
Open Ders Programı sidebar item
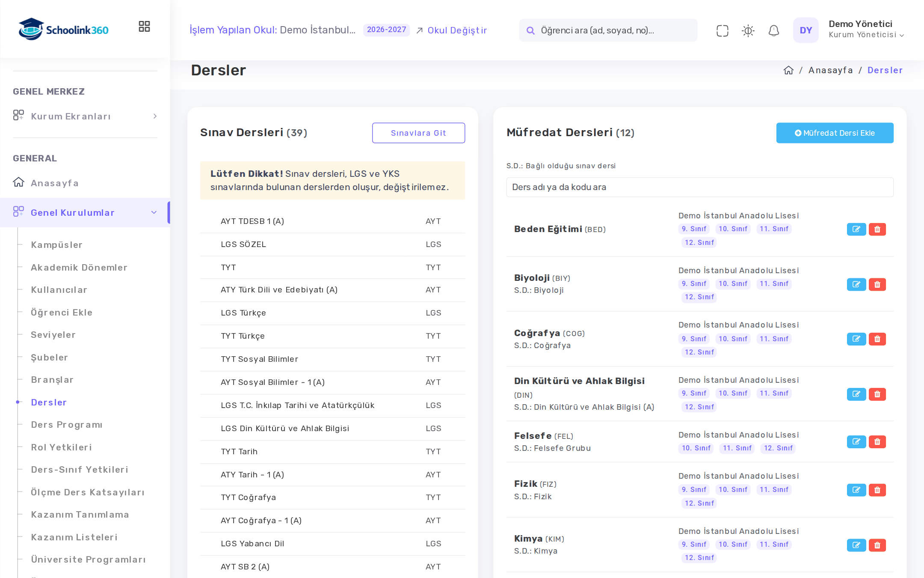tap(66, 424)
